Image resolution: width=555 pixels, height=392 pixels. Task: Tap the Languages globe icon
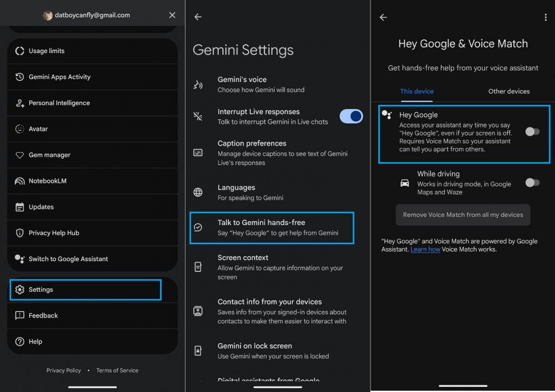tap(198, 192)
